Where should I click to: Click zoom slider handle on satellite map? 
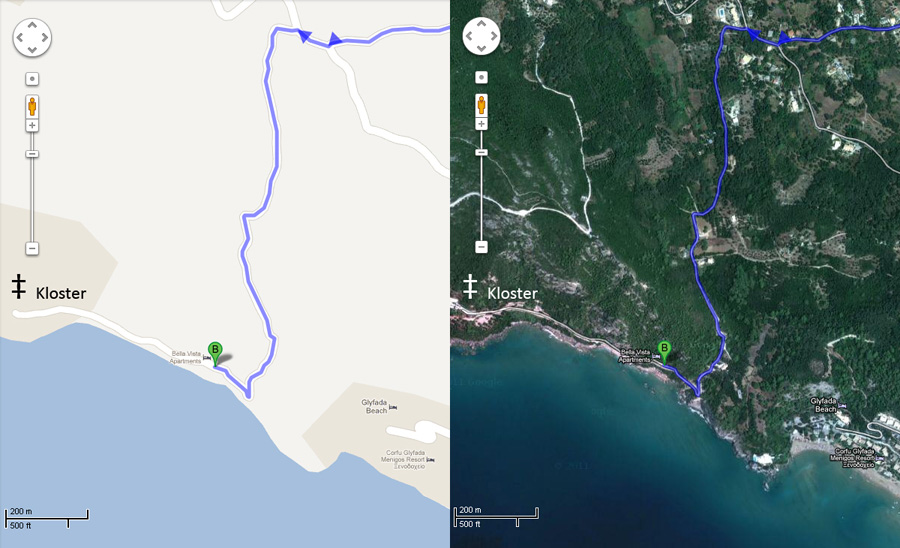coord(482,152)
